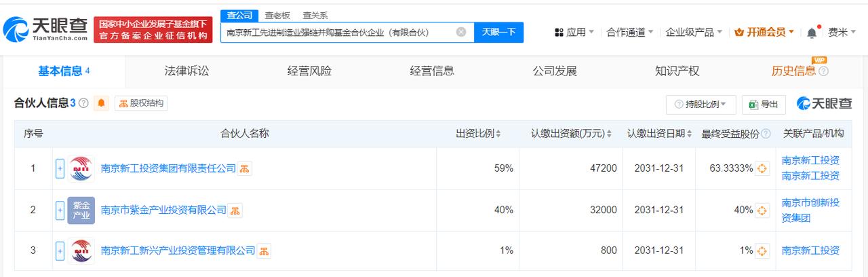The height and width of the screenshot is (277, 868).
Task: Open the 合作通道 dropdown menu
Action: click(630, 32)
